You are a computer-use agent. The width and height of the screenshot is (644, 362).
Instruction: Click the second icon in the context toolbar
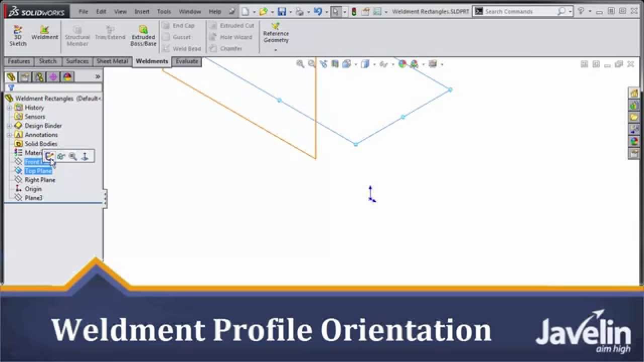tap(61, 156)
